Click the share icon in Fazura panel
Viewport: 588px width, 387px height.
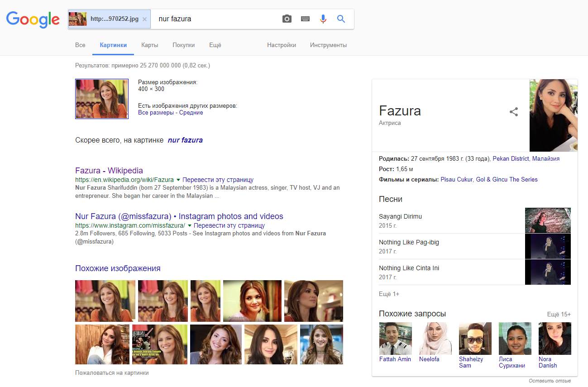pos(514,112)
